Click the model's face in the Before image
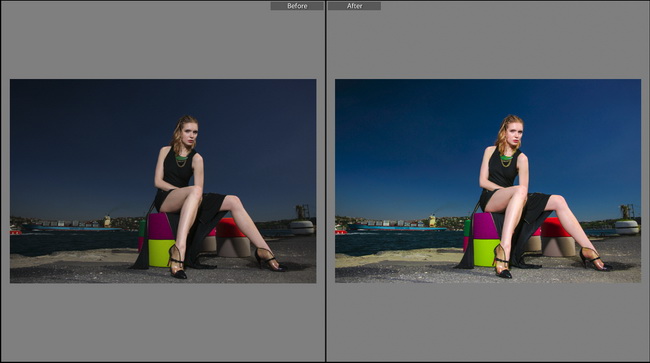This screenshot has width=650, height=363. [190, 132]
